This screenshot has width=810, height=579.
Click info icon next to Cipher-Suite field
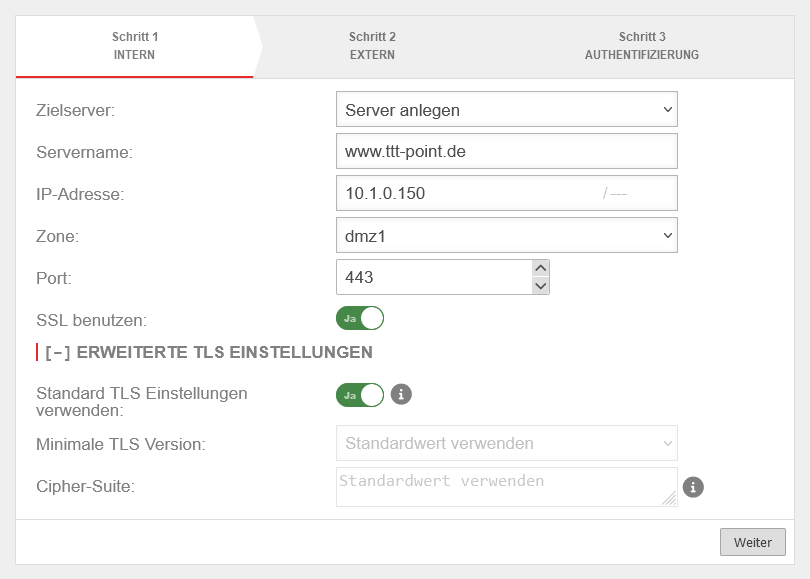[x=693, y=487]
